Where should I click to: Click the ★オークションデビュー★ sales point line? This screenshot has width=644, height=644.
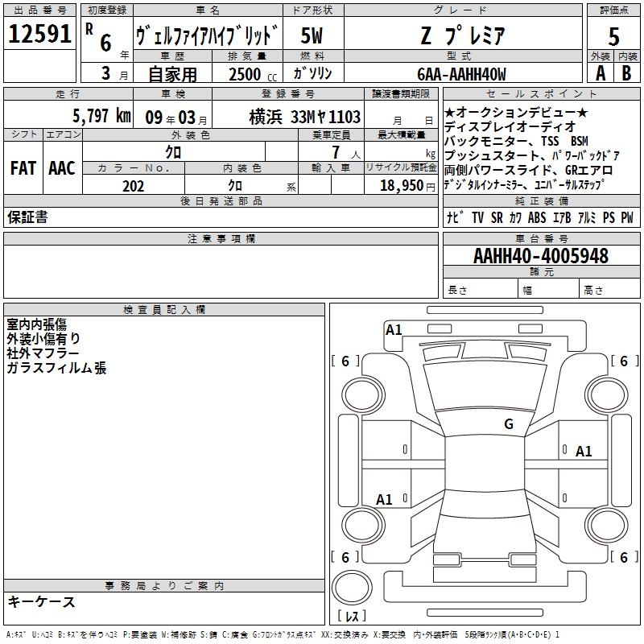click(516, 113)
